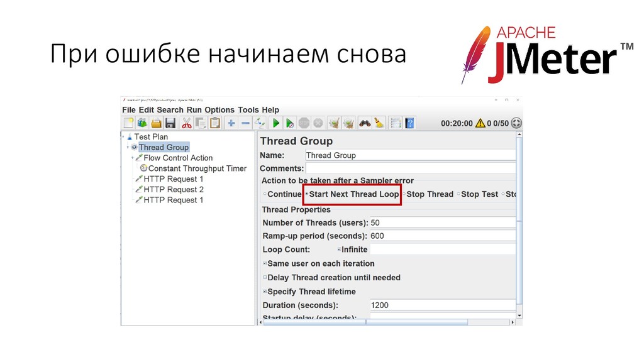
Task: Click the Shutdown round X icon
Action: [318, 123]
